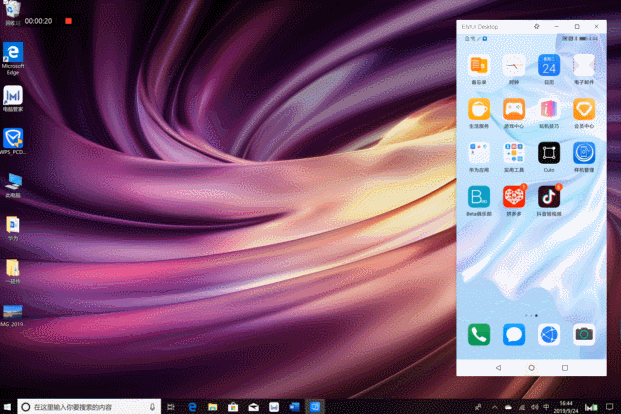This screenshot has height=414, width=621.
Task: Open the Windows Start menu
Action: (x=8, y=407)
